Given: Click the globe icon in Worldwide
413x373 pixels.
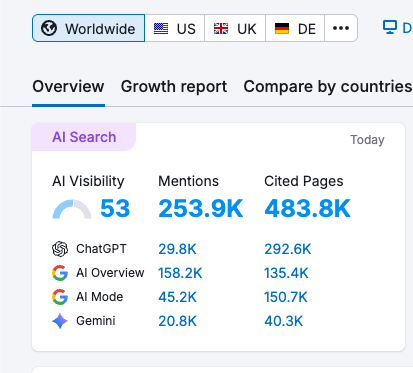Looking at the screenshot, I should click(x=49, y=28).
